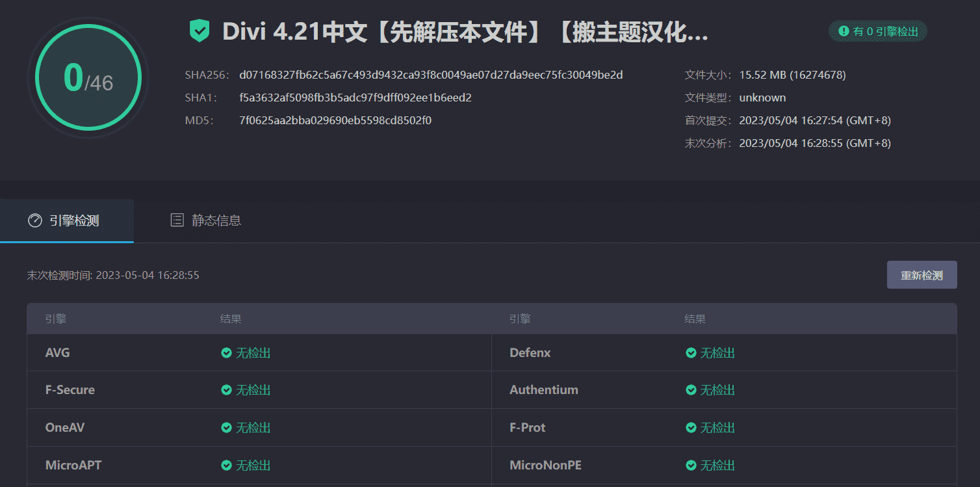Viewport: 980px width, 487px height.
Task: Click the 末次分析 timestamp 16:28:55 (GMT+8)
Action: [x=815, y=143]
